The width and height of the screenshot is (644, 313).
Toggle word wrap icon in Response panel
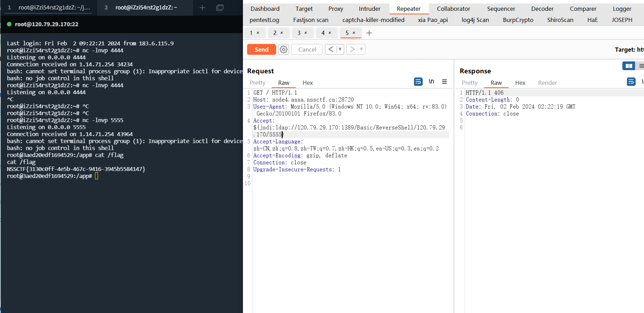point(631,82)
